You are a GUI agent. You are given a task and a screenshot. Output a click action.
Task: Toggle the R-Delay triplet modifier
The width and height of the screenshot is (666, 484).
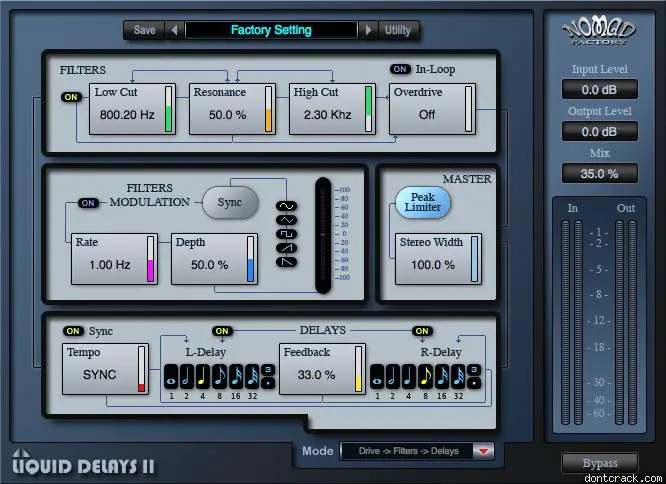pyautogui.click(x=474, y=370)
